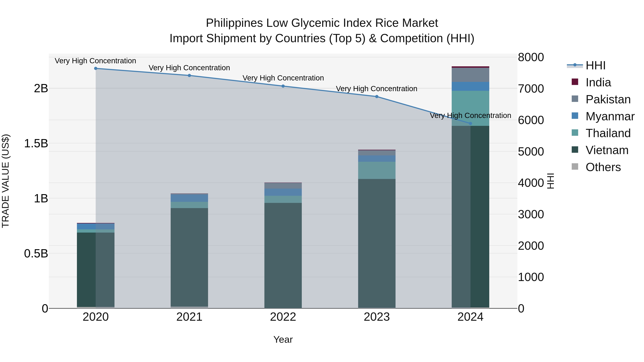
Task: Click the India maroon legend swatch
Action: pos(575,82)
